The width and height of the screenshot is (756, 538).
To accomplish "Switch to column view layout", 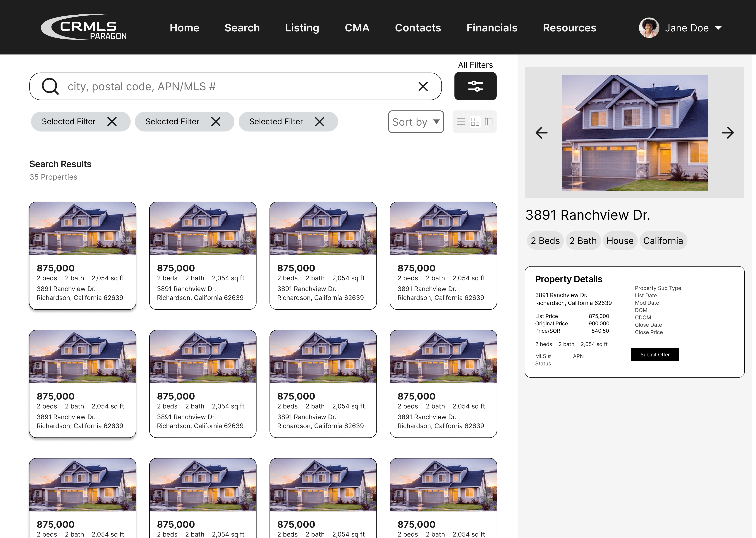I will click(489, 122).
